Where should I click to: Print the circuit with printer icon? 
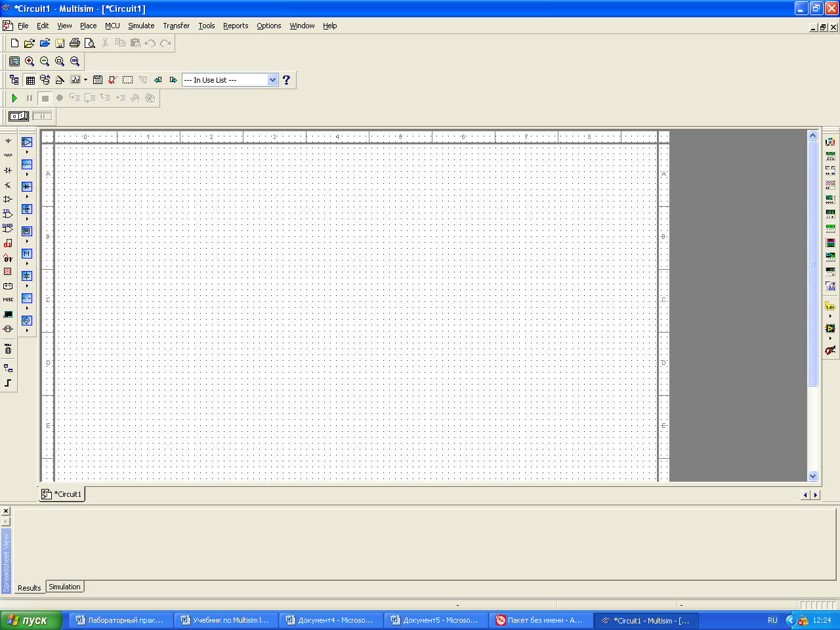[75, 43]
